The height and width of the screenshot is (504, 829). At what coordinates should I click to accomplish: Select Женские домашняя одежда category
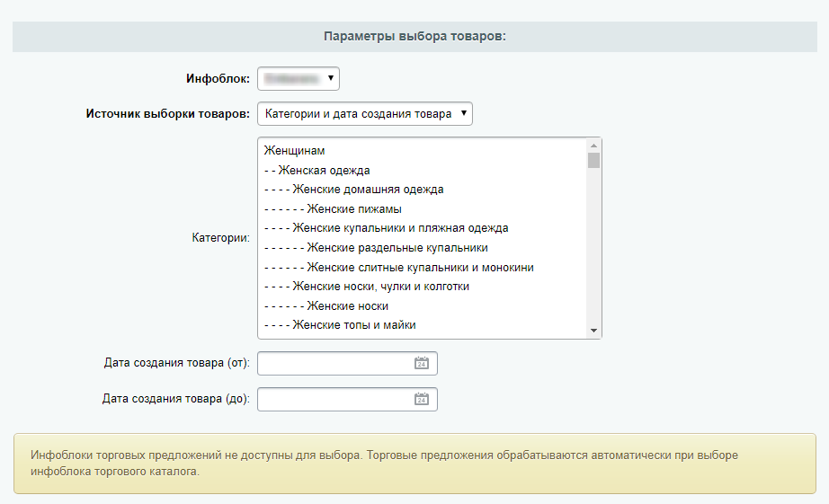pos(353,190)
